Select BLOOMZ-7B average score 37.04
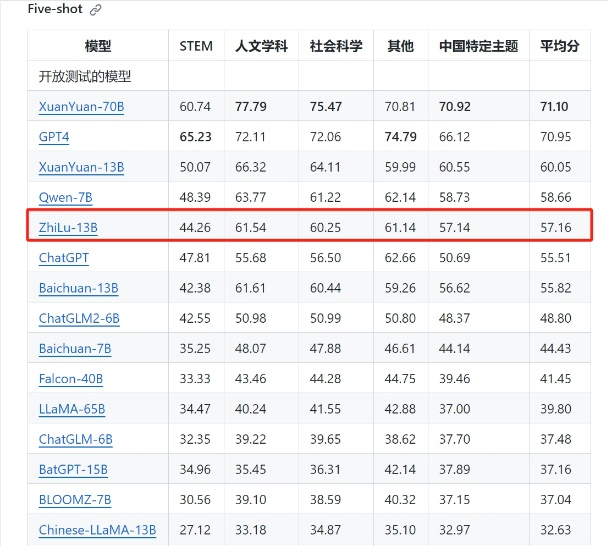The width and height of the screenshot is (609, 547). tap(556, 500)
